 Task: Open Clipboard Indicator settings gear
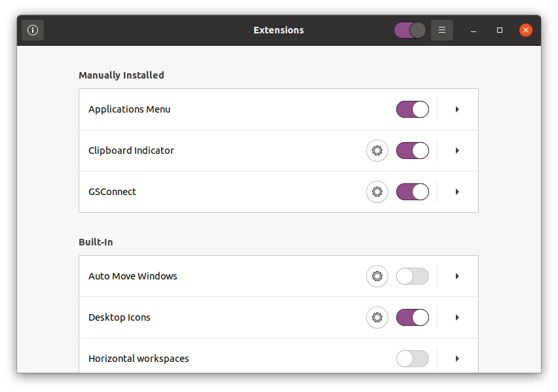377,151
